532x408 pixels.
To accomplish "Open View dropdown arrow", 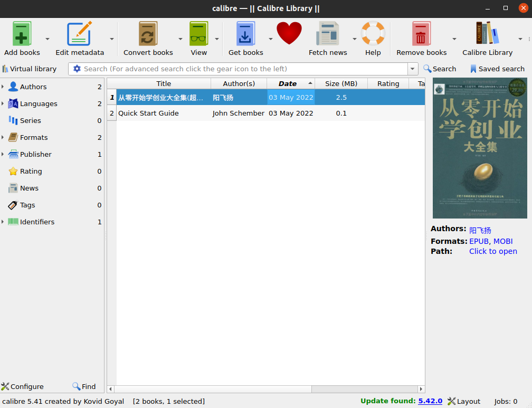I will [217, 39].
